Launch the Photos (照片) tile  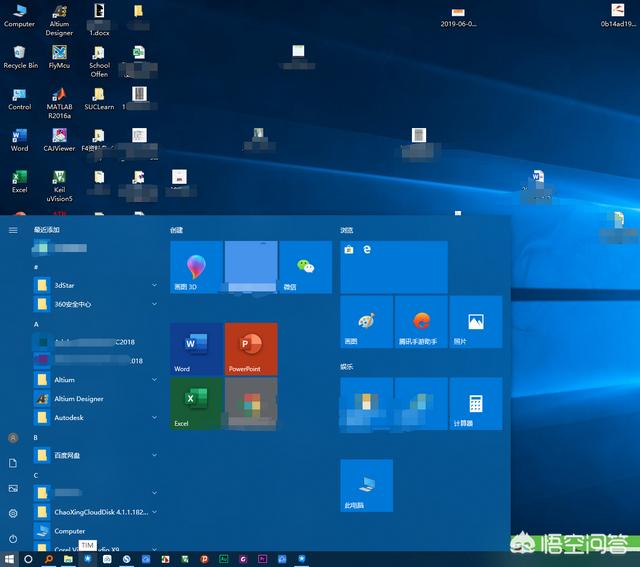(x=475, y=321)
